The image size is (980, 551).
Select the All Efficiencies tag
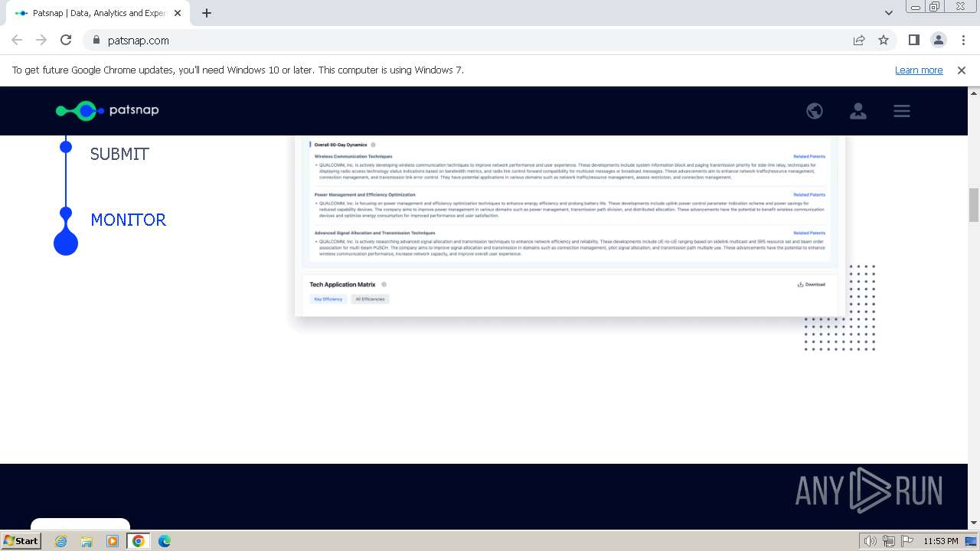pyautogui.click(x=370, y=299)
